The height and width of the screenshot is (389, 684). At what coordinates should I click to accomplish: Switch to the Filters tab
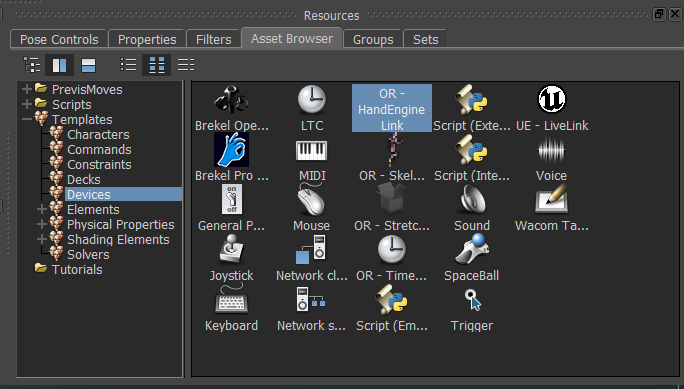(x=213, y=39)
